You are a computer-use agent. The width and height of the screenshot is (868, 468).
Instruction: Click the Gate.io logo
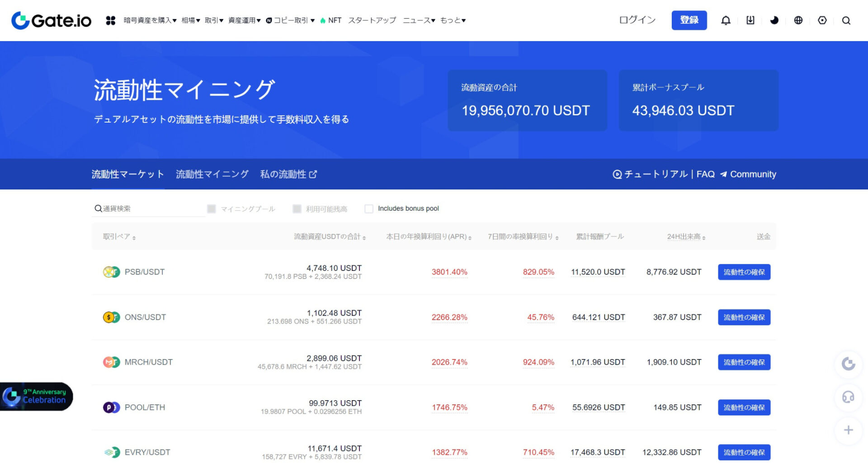point(51,20)
